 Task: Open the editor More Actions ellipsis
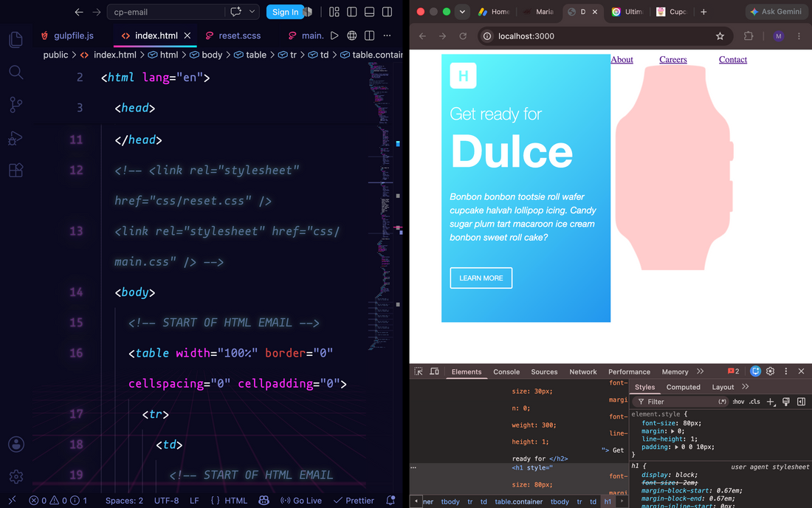[x=387, y=35]
